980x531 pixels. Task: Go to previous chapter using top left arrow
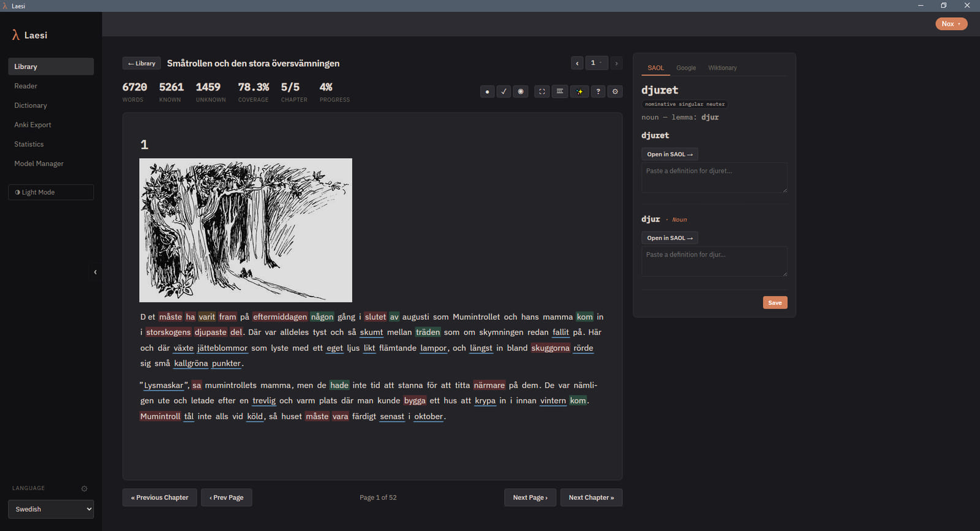(577, 63)
